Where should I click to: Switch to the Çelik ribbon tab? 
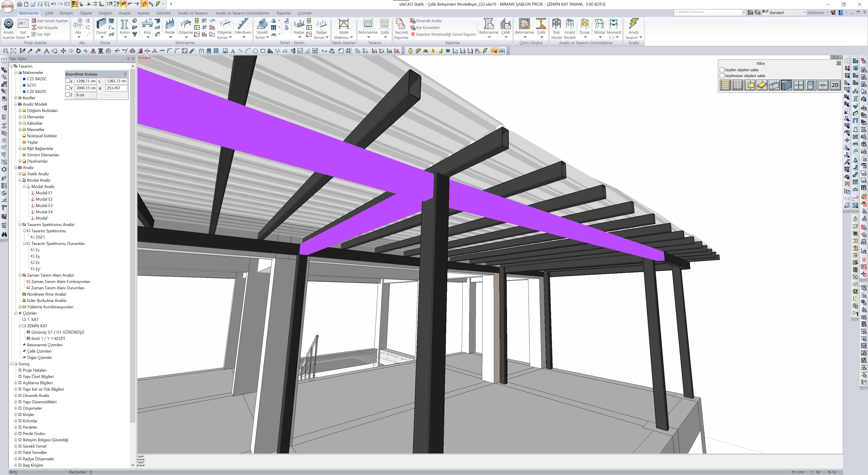click(x=49, y=13)
